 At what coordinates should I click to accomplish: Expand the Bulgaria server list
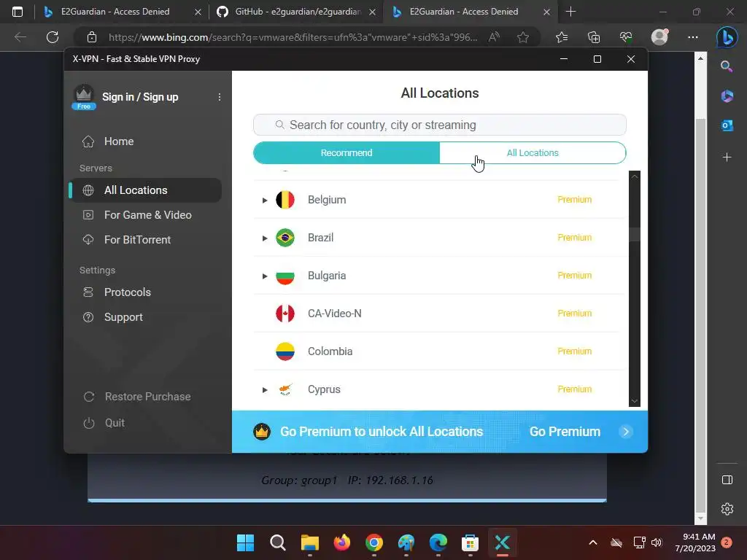coord(265,276)
